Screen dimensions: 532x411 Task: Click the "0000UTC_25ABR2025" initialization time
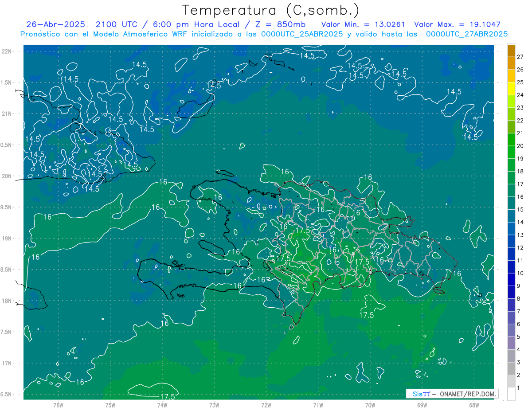coord(302,34)
